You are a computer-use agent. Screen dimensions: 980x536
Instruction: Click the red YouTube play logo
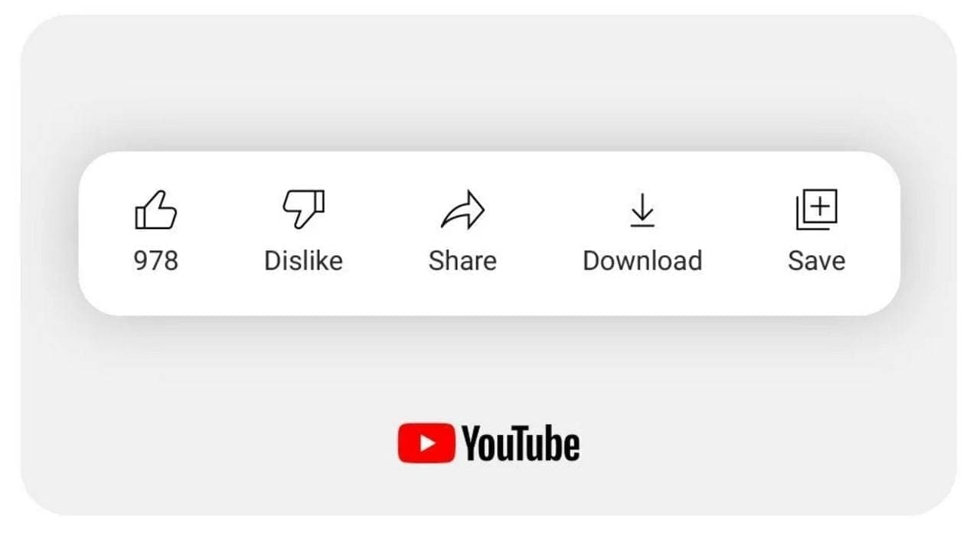click(x=426, y=443)
